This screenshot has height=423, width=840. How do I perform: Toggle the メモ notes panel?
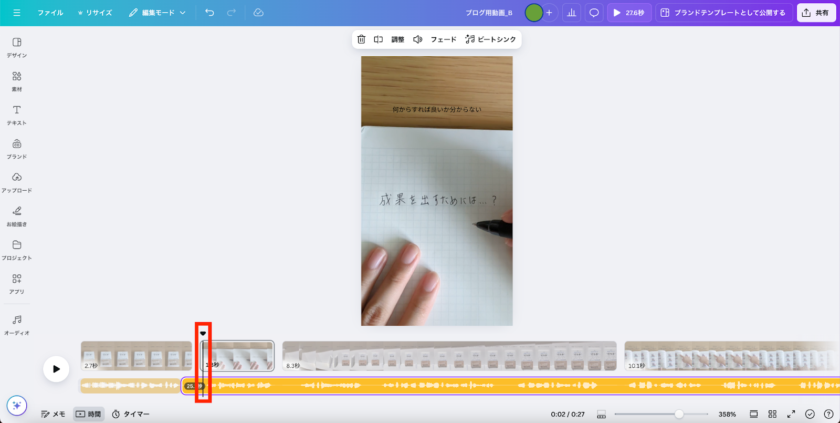53,413
